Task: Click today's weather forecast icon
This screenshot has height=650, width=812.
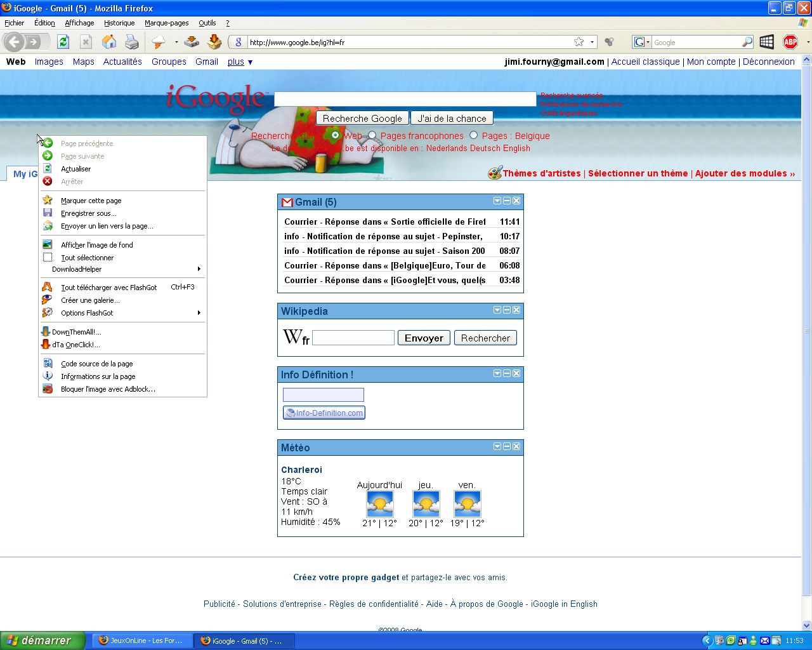Action: tap(380, 504)
